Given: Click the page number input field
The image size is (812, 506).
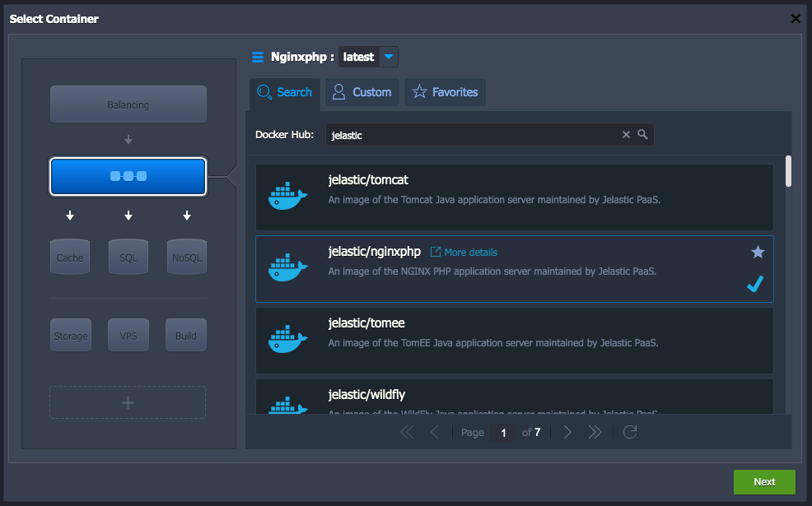Looking at the screenshot, I should click(503, 431).
